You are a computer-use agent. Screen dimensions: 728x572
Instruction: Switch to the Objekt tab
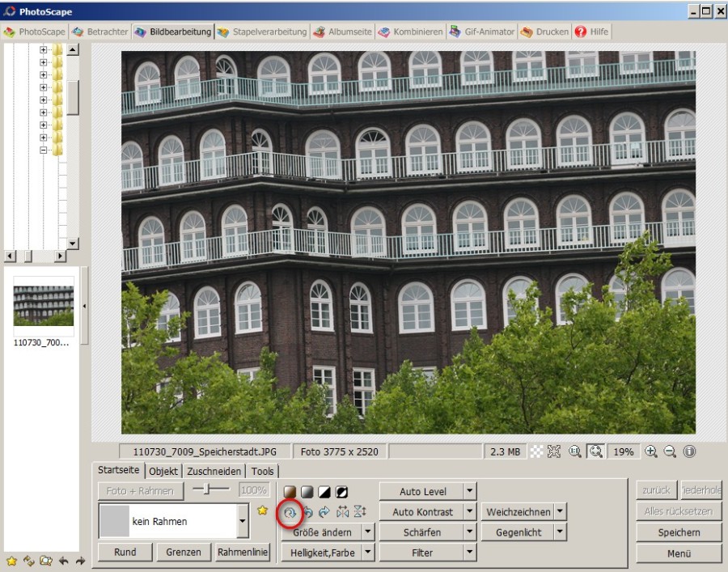[163, 471]
